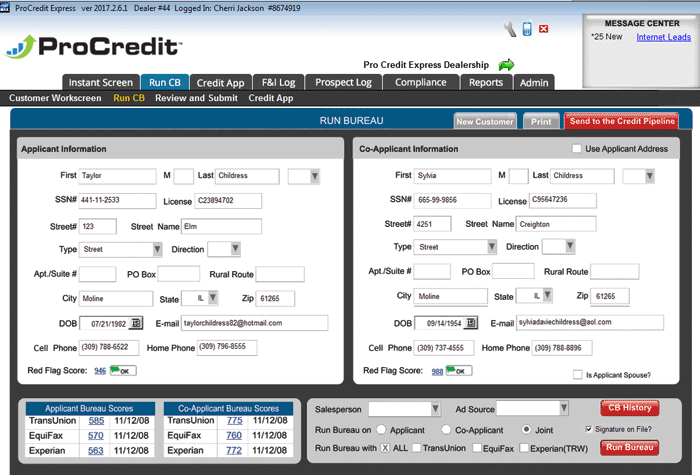The image size is (700, 476).
Task: Click applicant Cell Phone field
Action: pos(109,347)
